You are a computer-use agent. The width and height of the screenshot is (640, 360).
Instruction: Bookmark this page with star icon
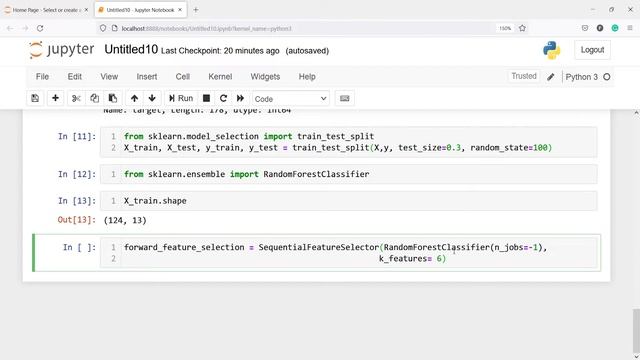522,28
